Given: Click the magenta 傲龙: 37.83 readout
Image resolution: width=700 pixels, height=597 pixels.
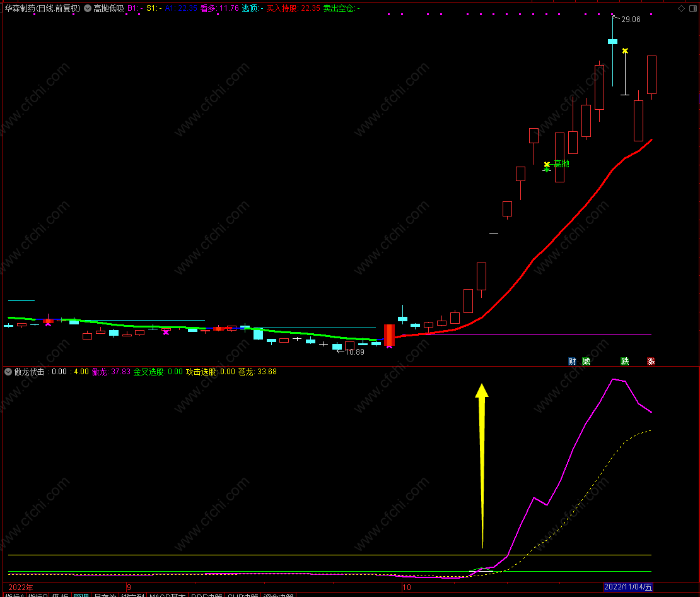Looking at the screenshot, I should tap(111, 372).
